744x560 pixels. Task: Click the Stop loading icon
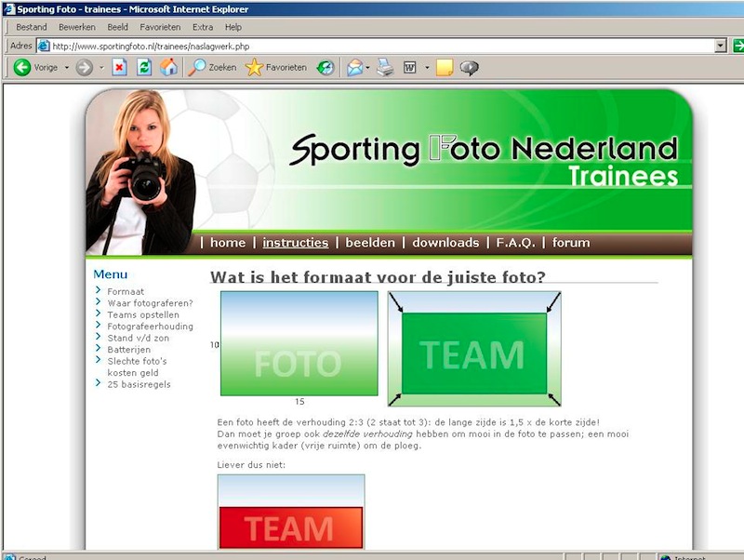pos(120,67)
